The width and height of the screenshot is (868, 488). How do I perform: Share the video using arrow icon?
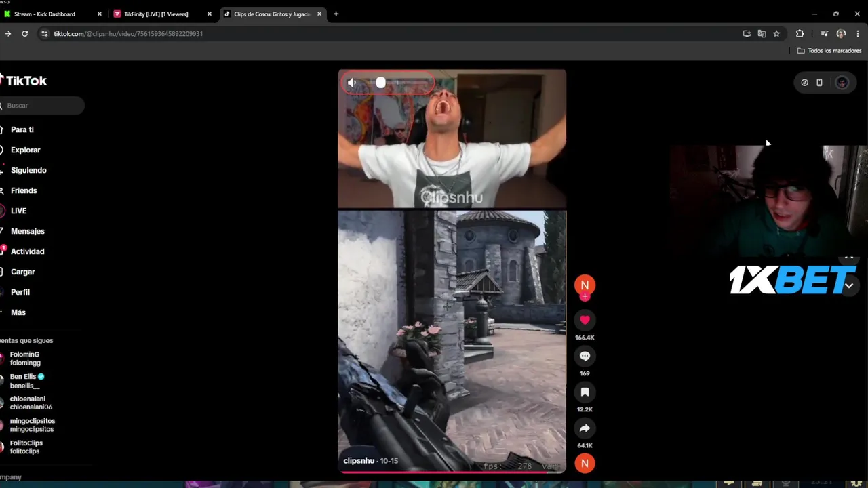[x=585, y=428]
